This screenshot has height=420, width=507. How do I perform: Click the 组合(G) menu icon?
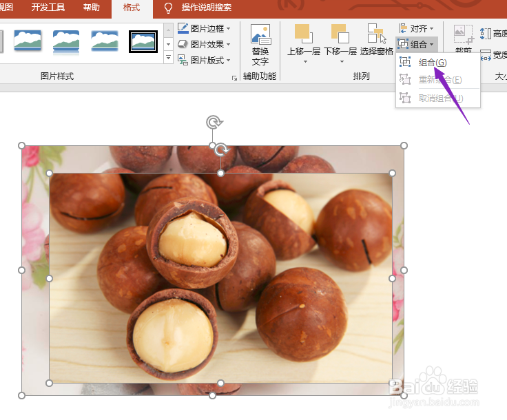(x=405, y=62)
